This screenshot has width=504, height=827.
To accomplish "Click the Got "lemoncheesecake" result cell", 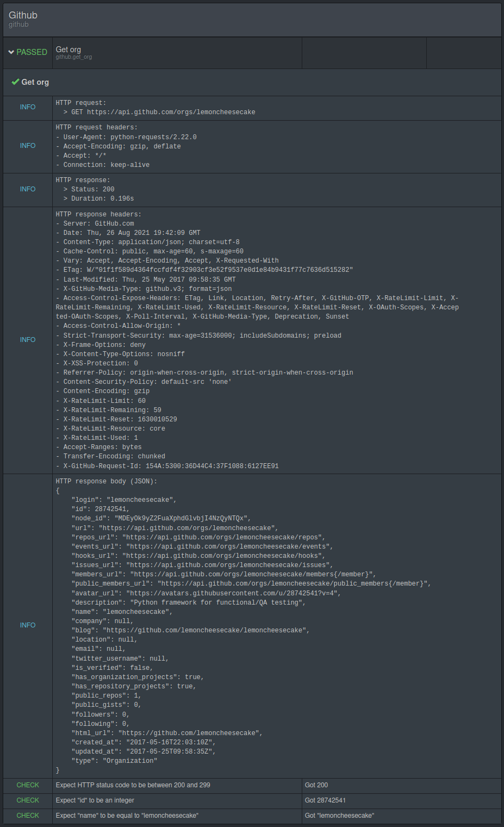I will pyautogui.click(x=401, y=816).
